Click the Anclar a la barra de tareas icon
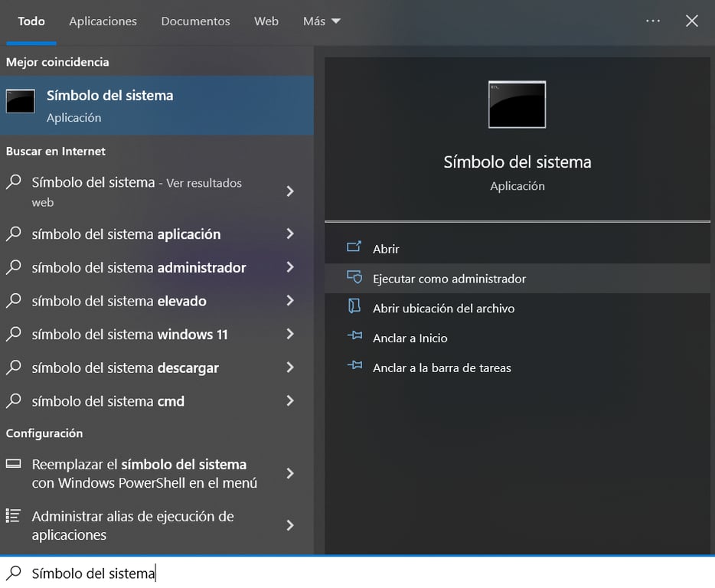This screenshot has height=588, width=715. click(355, 367)
